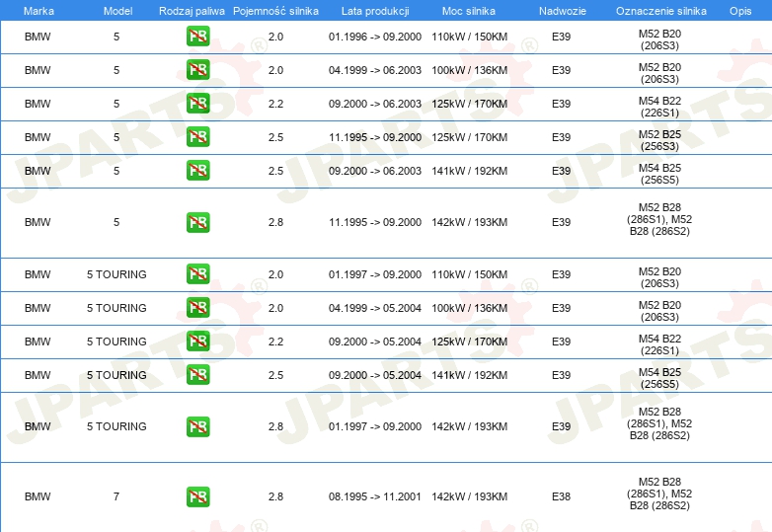Image resolution: width=772 pixels, height=532 pixels.
Task: Click the fuel icon in the BMW 5 2.0 100kW row
Action: [x=197, y=70]
